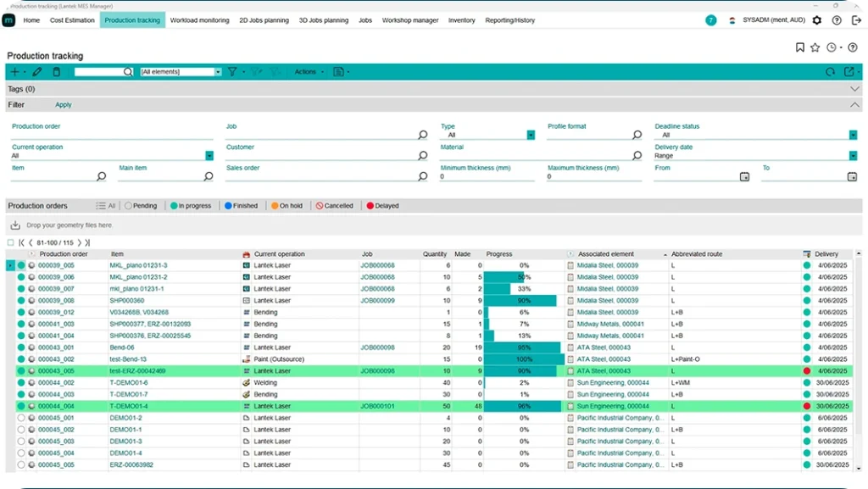Toggle the Pending status filter
The height and width of the screenshot is (489, 868).
tap(141, 206)
